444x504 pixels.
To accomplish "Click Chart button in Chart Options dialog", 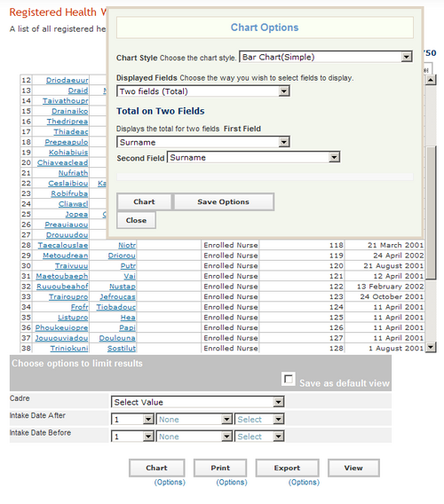I will 144,201.
